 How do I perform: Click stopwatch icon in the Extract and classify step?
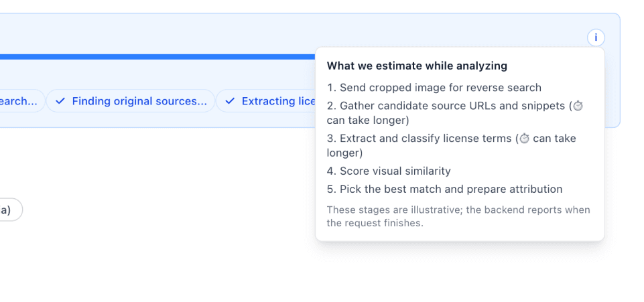(x=525, y=139)
